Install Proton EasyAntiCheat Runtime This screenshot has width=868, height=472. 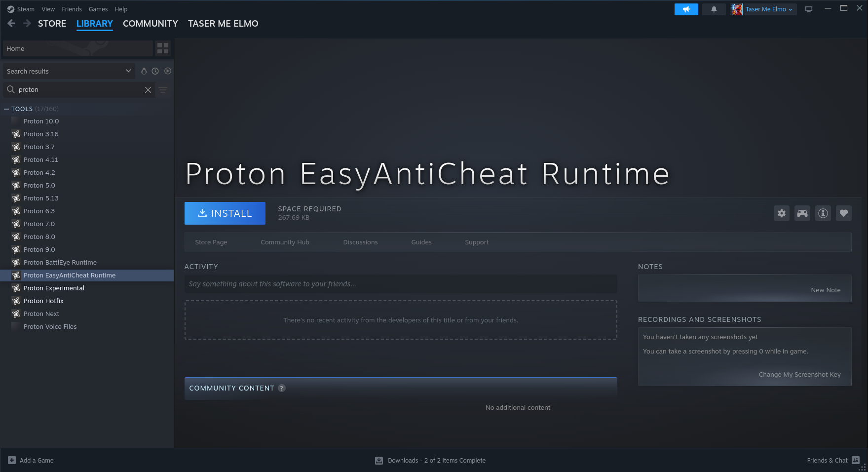225,213
